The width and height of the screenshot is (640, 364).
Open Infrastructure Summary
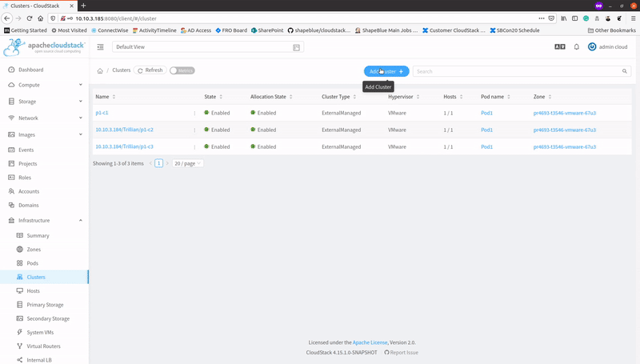pyautogui.click(x=44, y=235)
